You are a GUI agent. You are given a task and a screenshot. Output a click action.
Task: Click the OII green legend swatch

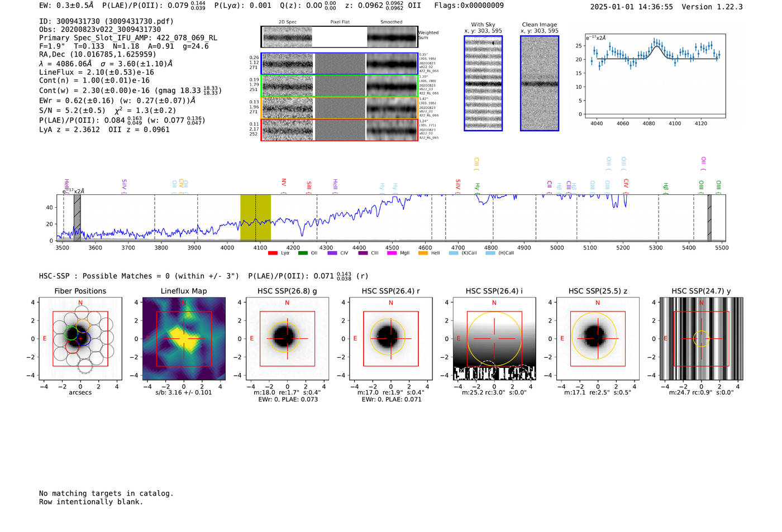click(303, 253)
